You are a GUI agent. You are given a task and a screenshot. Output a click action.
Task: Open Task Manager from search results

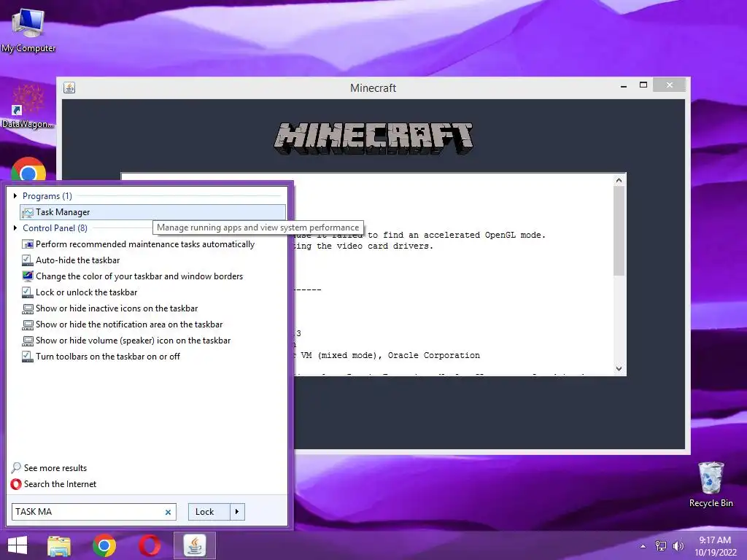tap(153, 212)
